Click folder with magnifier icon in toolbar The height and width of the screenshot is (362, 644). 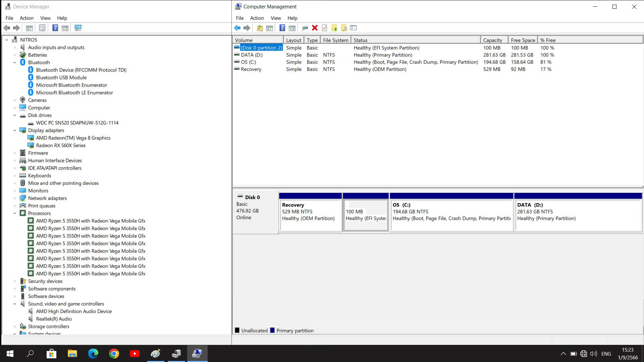coord(344,28)
